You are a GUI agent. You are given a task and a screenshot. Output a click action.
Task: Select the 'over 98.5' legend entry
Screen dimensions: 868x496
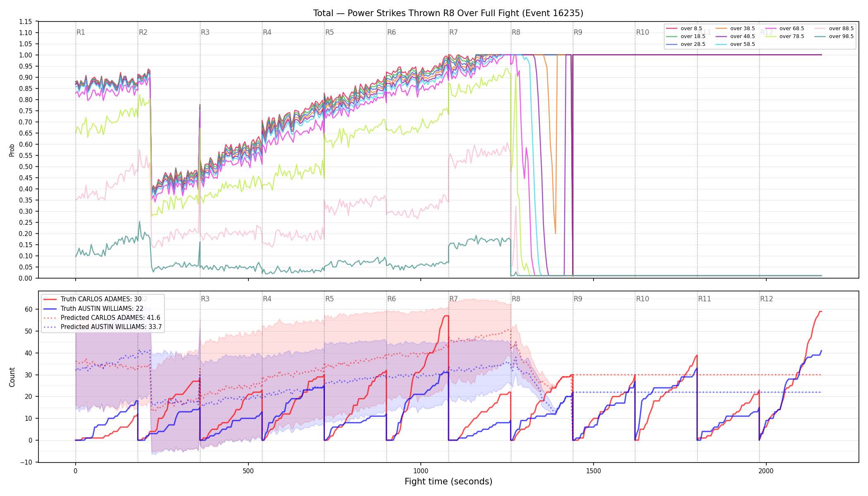point(834,36)
